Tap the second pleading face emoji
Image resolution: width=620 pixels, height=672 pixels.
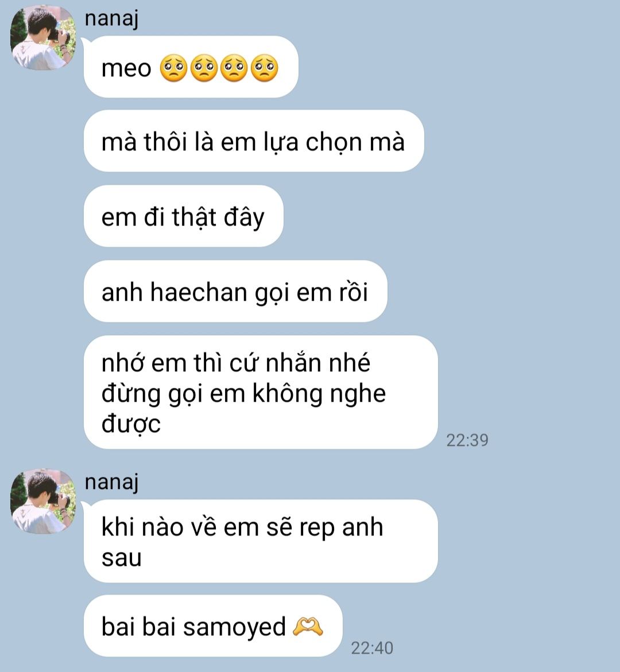point(204,68)
